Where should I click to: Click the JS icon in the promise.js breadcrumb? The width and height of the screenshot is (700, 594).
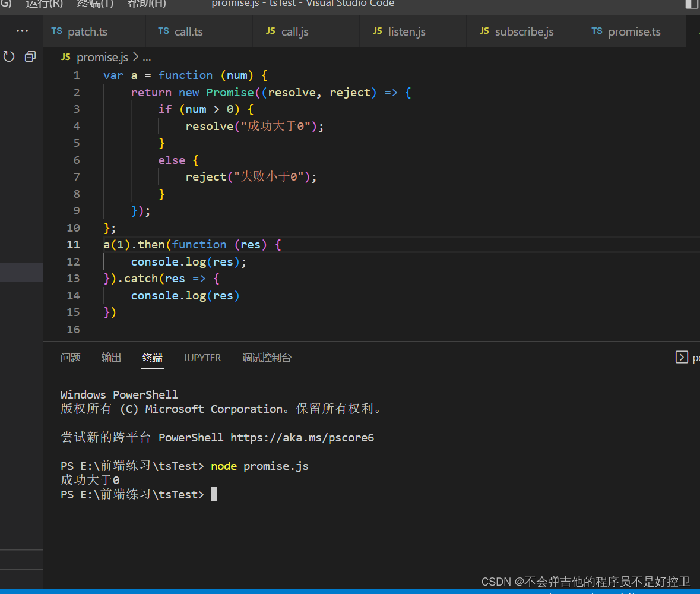click(65, 57)
